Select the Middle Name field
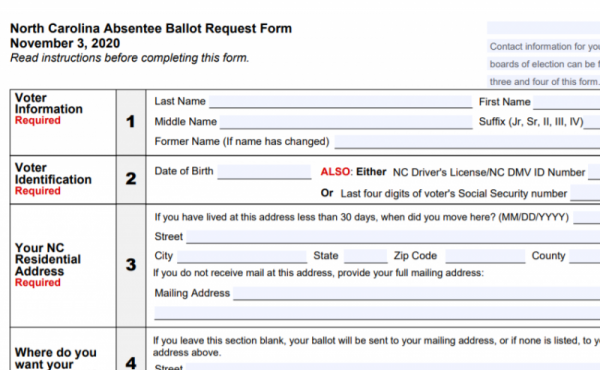This screenshot has width=600, height=370. point(346,122)
